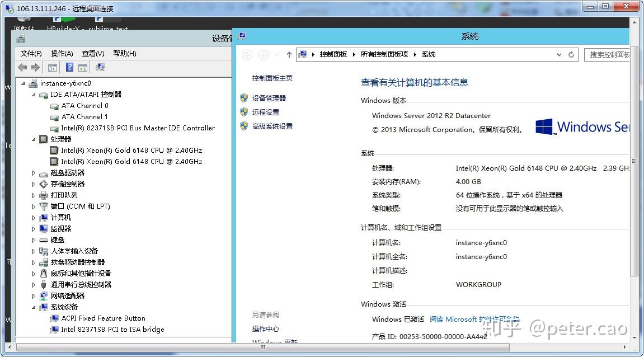This screenshot has height=357, width=644.
Task: Open 远程设置 link
Action: (x=266, y=112)
